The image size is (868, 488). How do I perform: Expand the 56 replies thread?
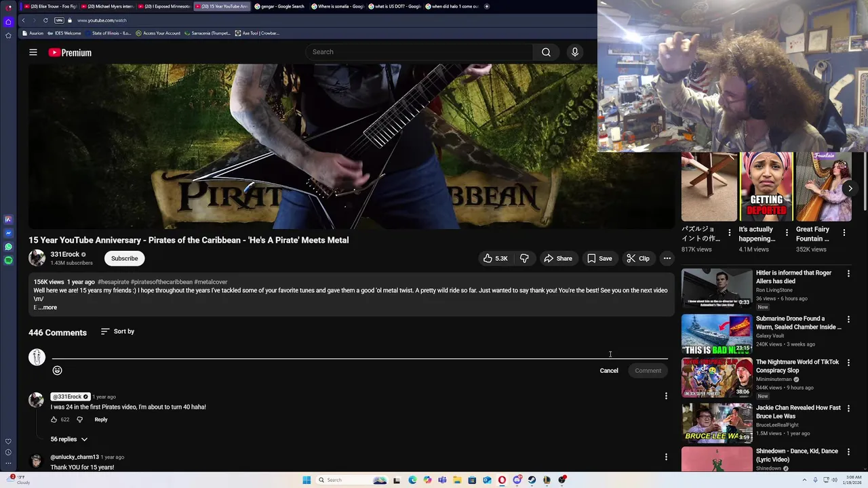(x=69, y=439)
